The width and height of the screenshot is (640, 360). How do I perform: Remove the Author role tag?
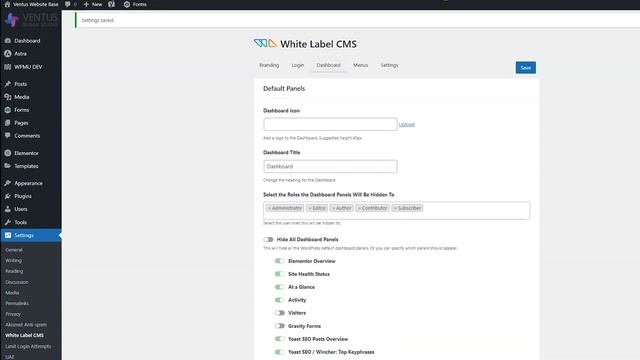(333, 208)
